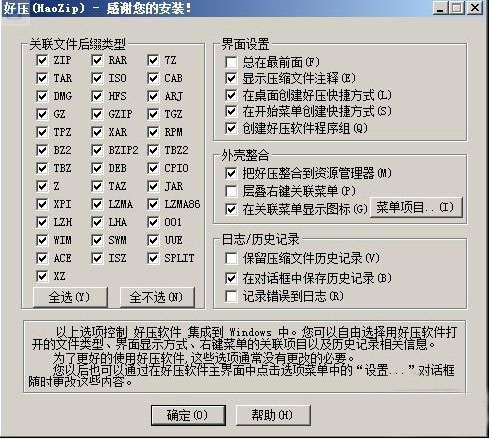
Task: Toggle the TGZ checkbox
Action: tap(153, 114)
